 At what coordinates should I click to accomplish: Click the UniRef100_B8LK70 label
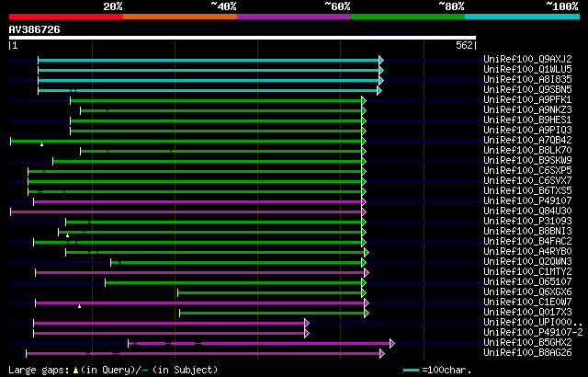point(527,151)
